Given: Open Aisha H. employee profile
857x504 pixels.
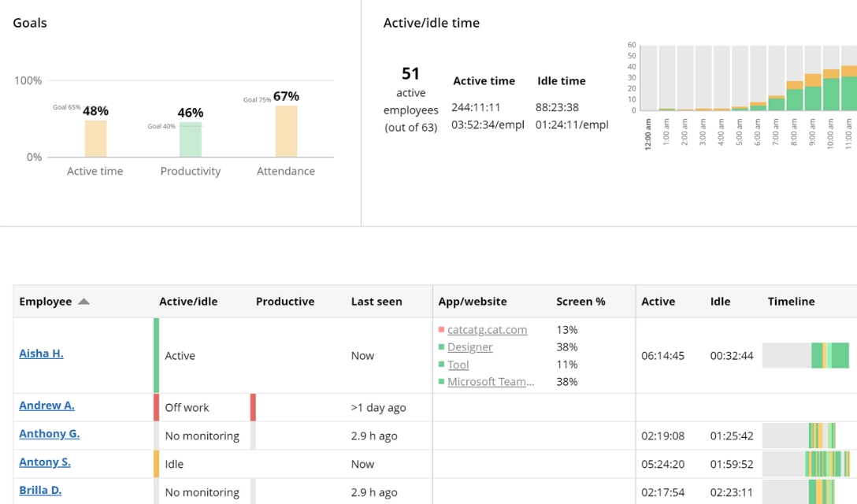Looking at the screenshot, I should pos(41,354).
